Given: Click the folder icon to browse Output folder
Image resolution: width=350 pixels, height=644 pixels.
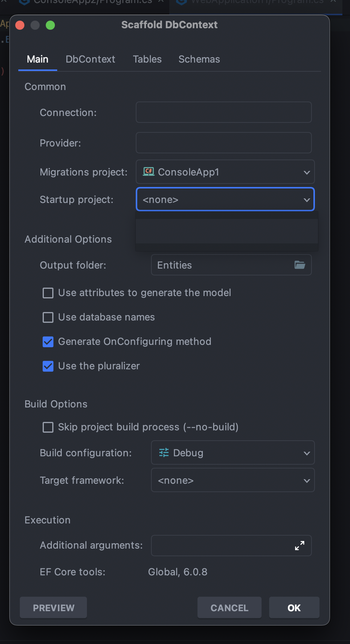Looking at the screenshot, I should click(300, 265).
